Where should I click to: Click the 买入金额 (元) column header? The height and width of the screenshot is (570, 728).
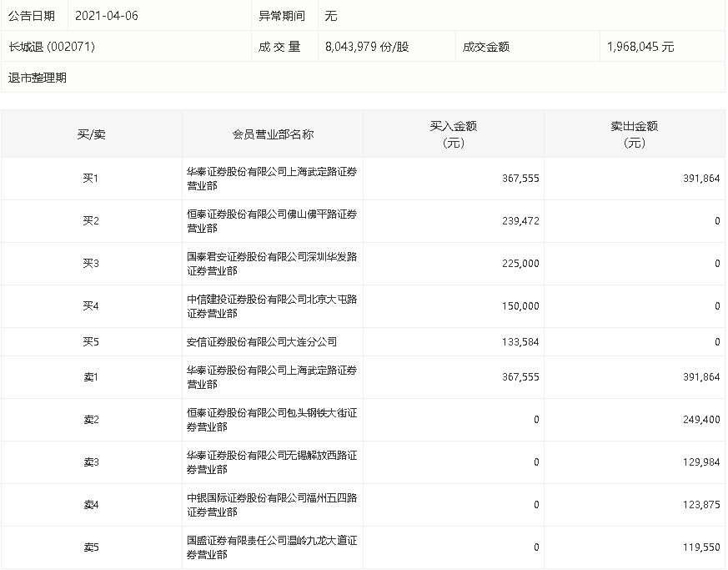(454, 134)
